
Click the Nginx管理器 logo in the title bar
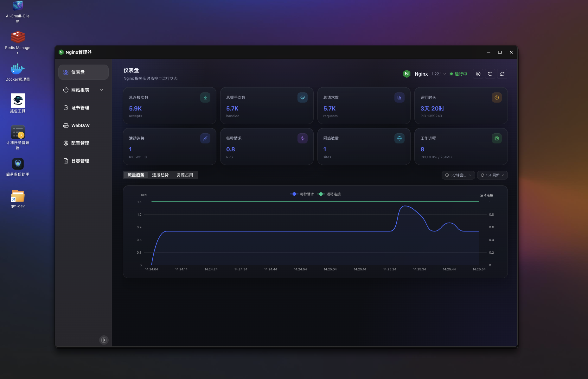pyautogui.click(x=61, y=52)
